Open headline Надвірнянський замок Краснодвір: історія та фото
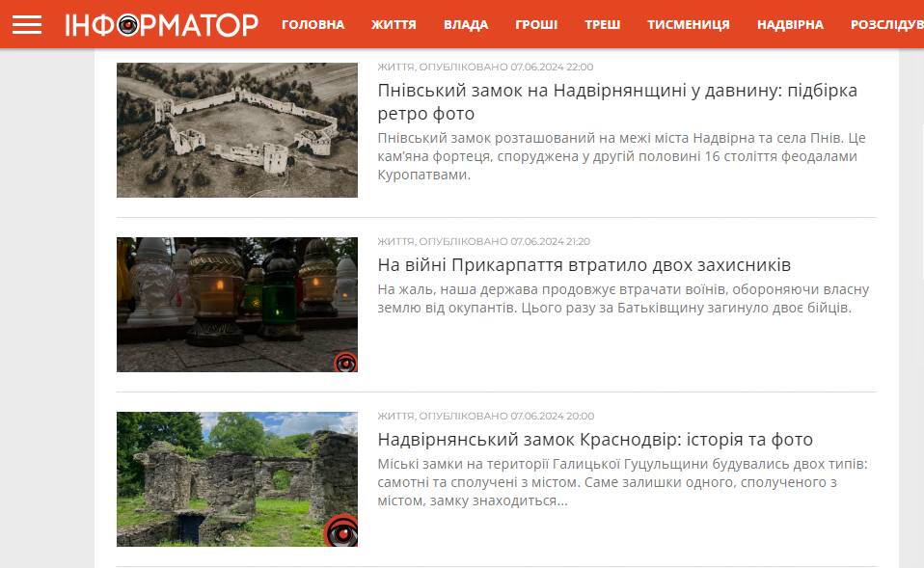 click(x=595, y=440)
